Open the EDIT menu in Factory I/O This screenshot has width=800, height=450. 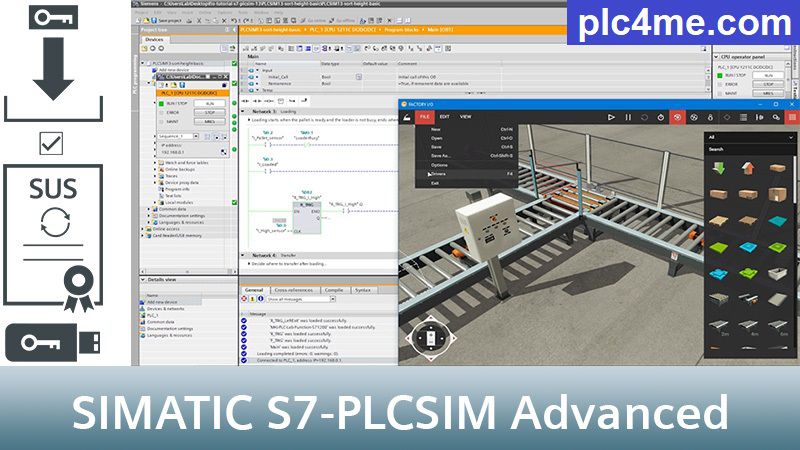pos(444,117)
